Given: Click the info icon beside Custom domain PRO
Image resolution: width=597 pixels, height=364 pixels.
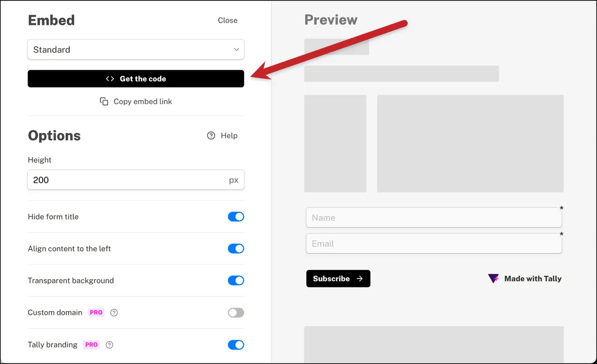Looking at the screenshot, I should coord(114,313).
